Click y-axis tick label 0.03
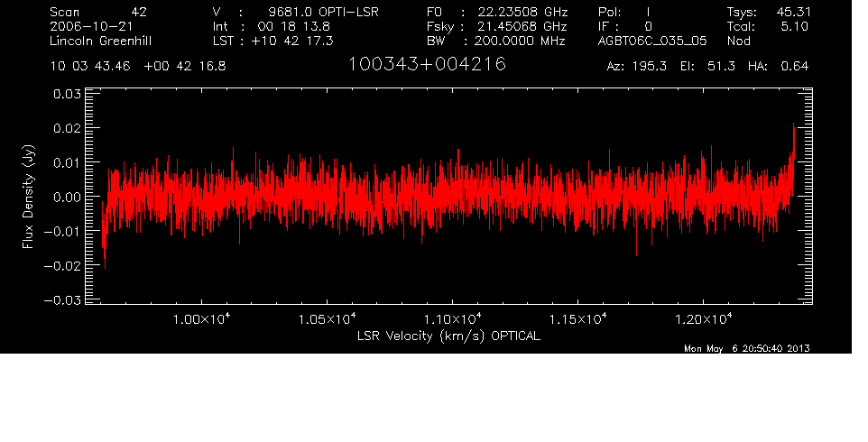 click(x=67, y=94)
